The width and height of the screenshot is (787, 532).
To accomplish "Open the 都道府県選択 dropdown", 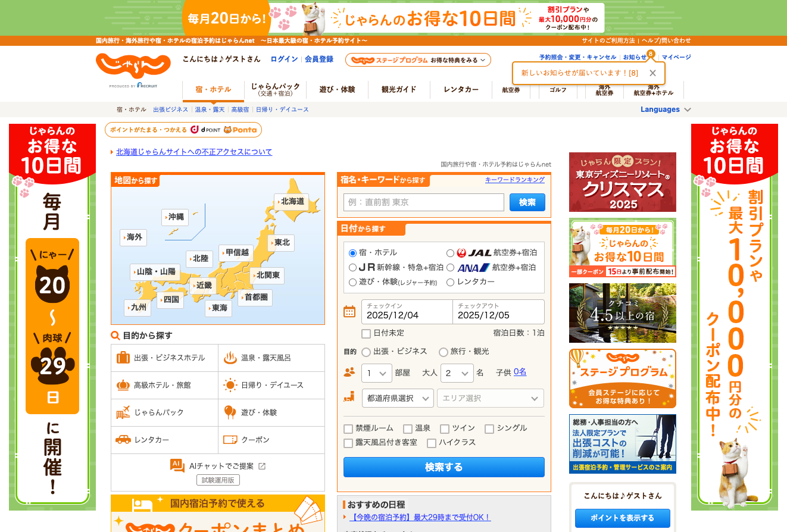I will (398, 398).
